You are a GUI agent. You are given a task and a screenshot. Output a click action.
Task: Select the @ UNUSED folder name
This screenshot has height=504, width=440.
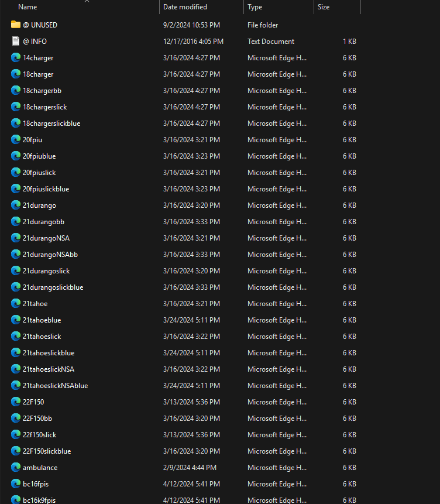(x=40, y=25)
